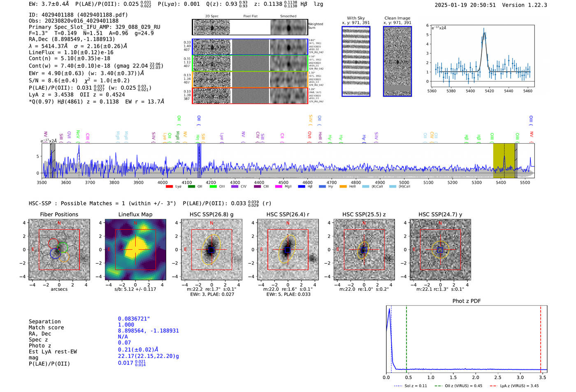Click the LyA z = 3.4538 text

click(51, 95)
